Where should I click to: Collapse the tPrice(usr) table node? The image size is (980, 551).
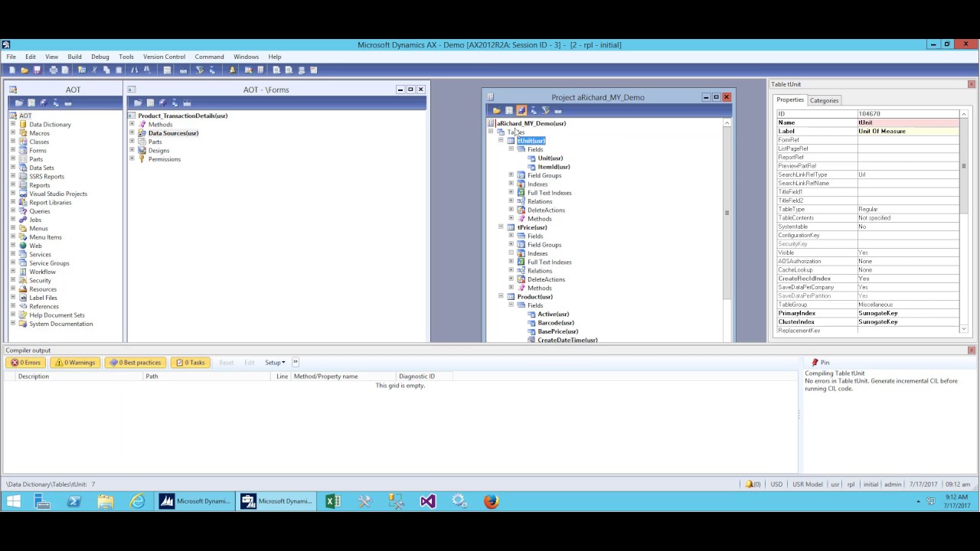(501, 227)
